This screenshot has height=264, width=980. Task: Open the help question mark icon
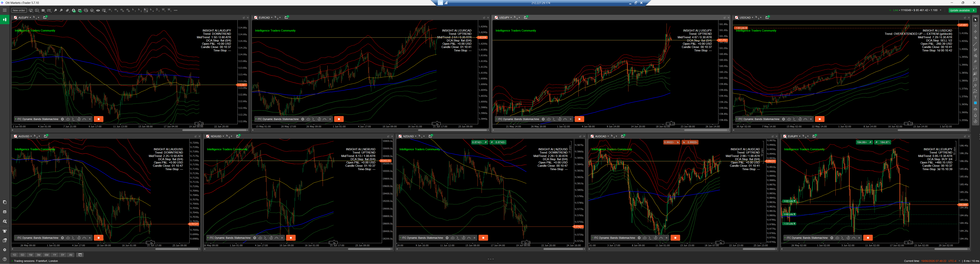pos(5,259)
